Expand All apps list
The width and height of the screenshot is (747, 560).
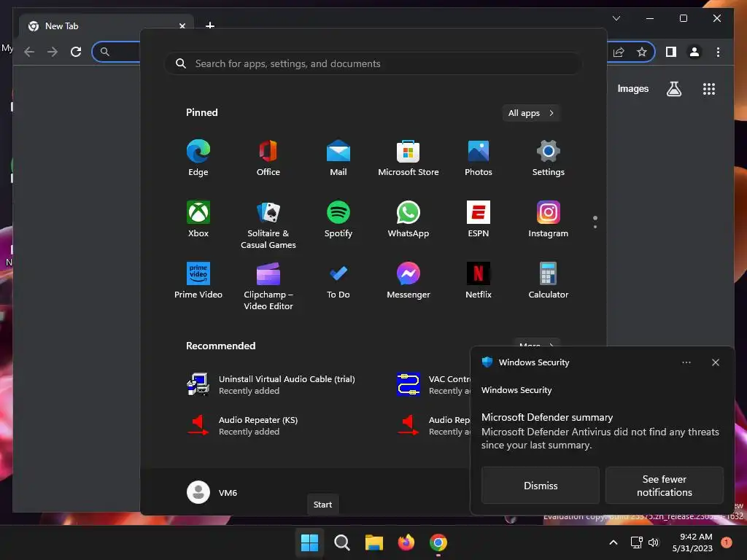pyautogui.click(x=531, y=113)
